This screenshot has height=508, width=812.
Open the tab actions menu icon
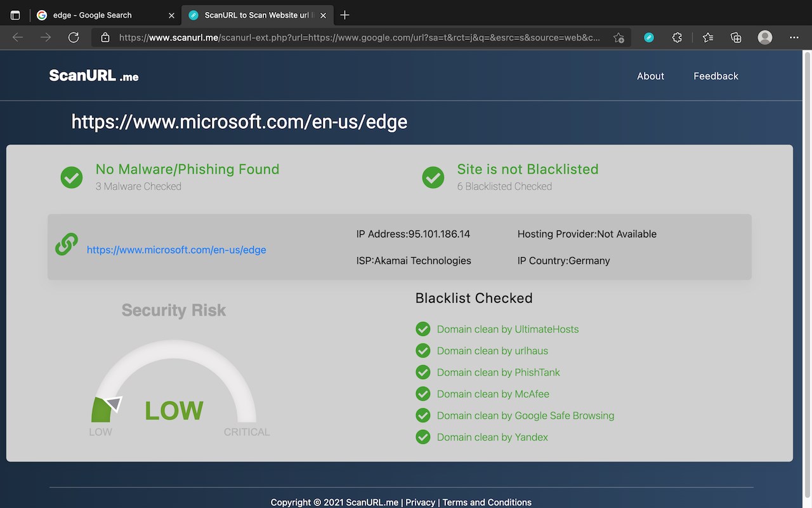(x=15, y=15)
